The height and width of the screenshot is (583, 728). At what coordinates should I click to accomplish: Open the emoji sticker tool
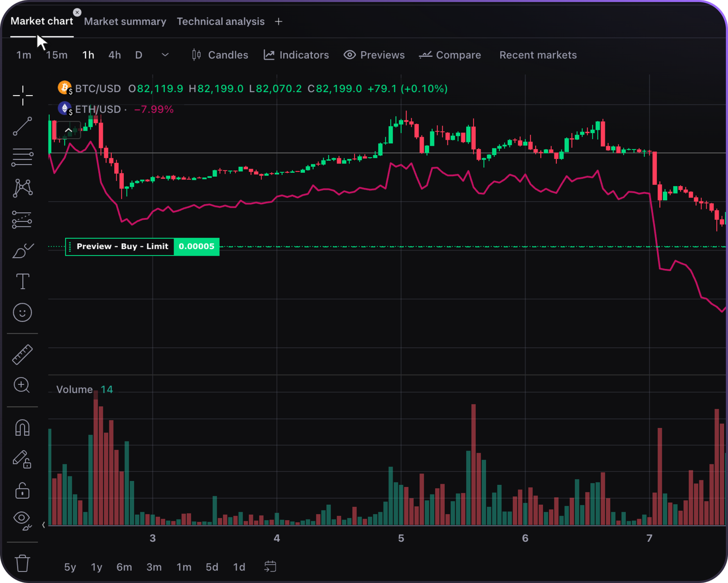pyautogui.click(x=22, y=313)
